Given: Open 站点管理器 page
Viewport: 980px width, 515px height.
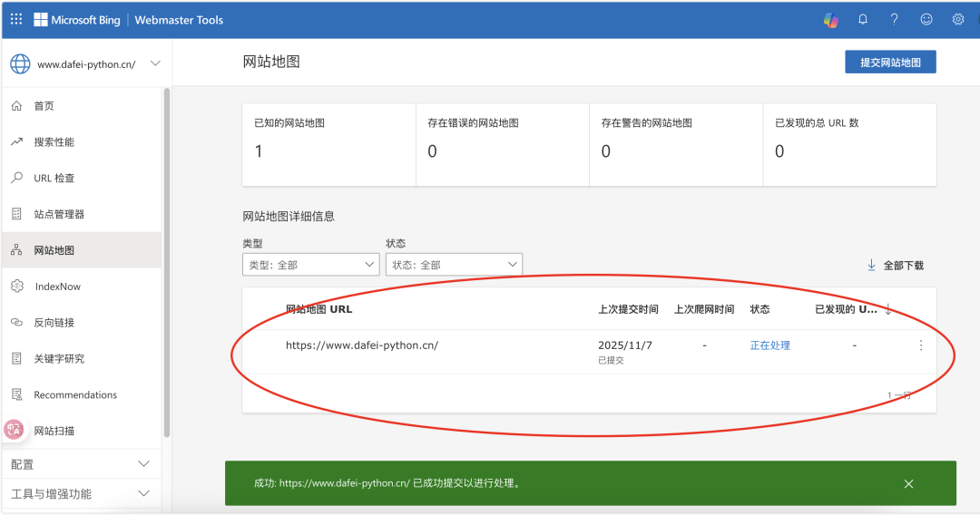Looking at the screenshot, I should (x=82, y=214).
